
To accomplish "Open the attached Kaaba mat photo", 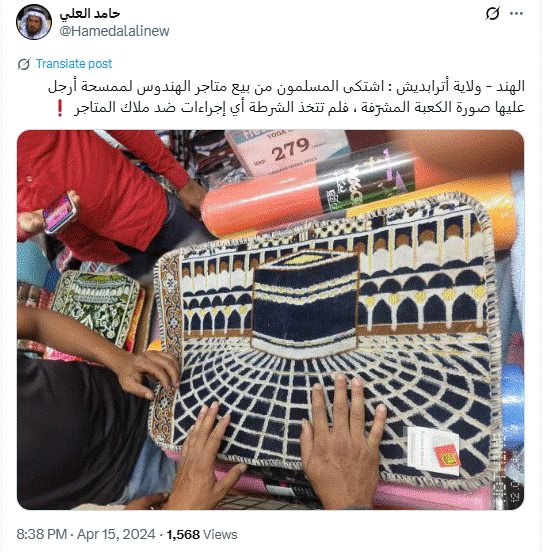I will tap(270, 320).
